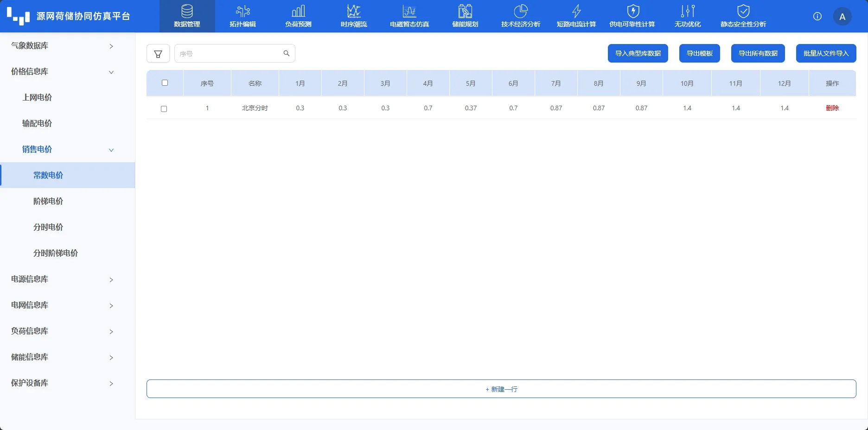Click the 7月 value 0.87 cell
868x430 pixels.
556,108
